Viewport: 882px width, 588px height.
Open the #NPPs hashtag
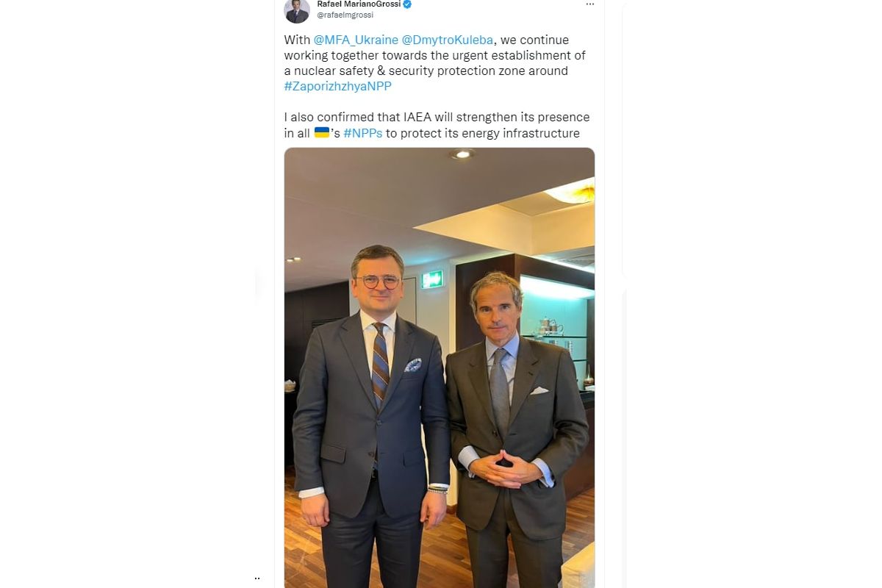coord(363,133)
